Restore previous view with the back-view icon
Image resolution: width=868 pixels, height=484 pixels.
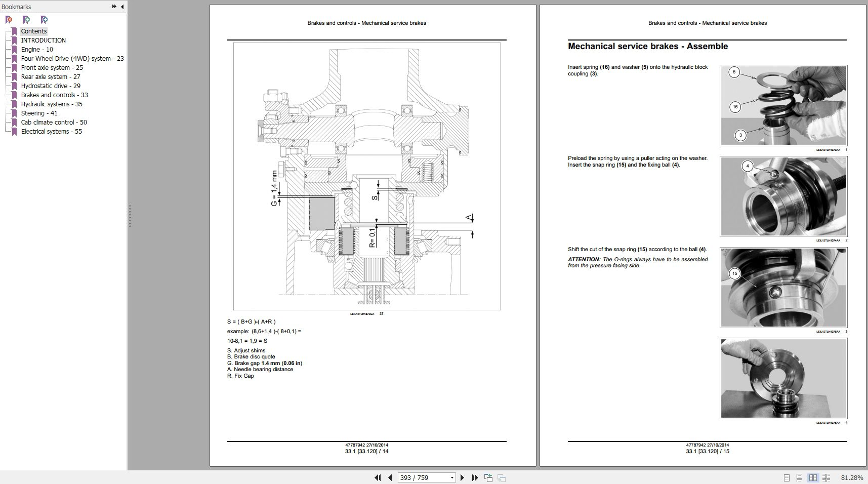click(x=488, y=477)
